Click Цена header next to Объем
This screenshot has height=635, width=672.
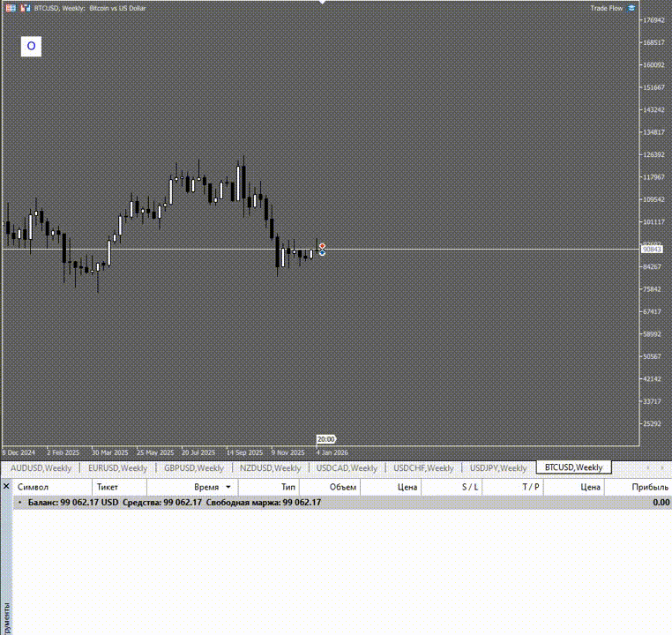tap(391, 487)
